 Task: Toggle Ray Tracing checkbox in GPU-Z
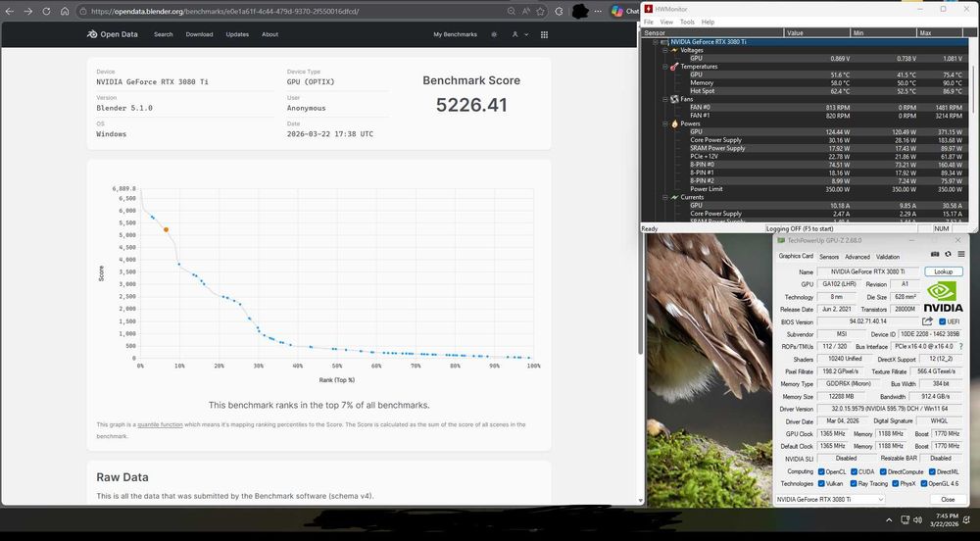[854, 483]
